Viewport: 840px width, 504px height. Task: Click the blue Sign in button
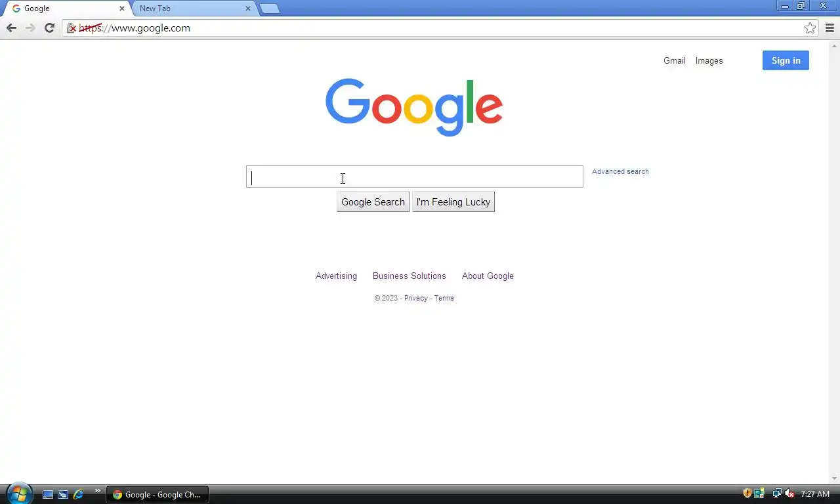pyautogui.click(x=786, y=60)
